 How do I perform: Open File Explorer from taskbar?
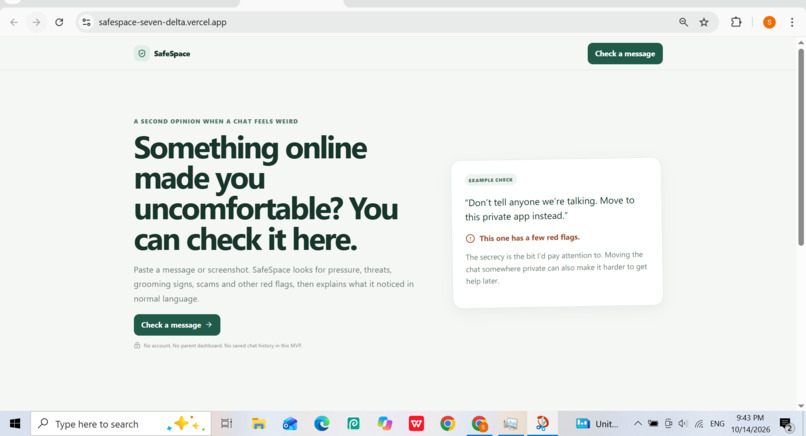pos(258,424)
